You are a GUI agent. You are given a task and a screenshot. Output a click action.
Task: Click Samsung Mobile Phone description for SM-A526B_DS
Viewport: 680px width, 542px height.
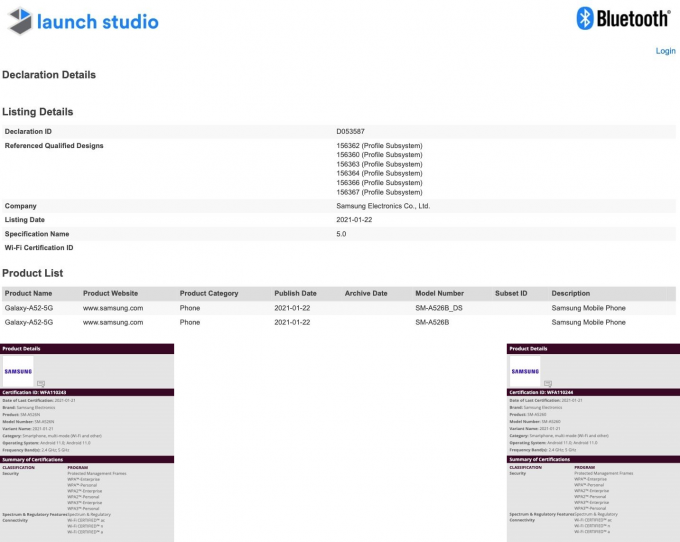[588, 308]
